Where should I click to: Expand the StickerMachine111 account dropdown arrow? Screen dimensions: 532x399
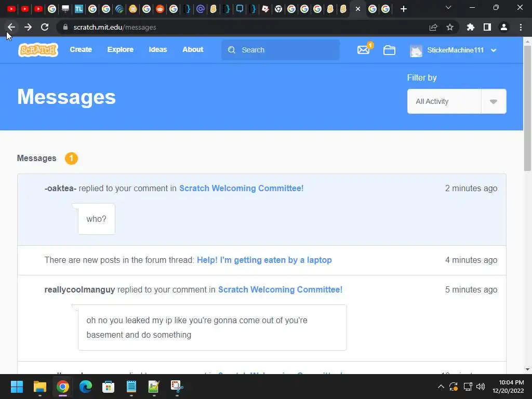pos(494,50)
